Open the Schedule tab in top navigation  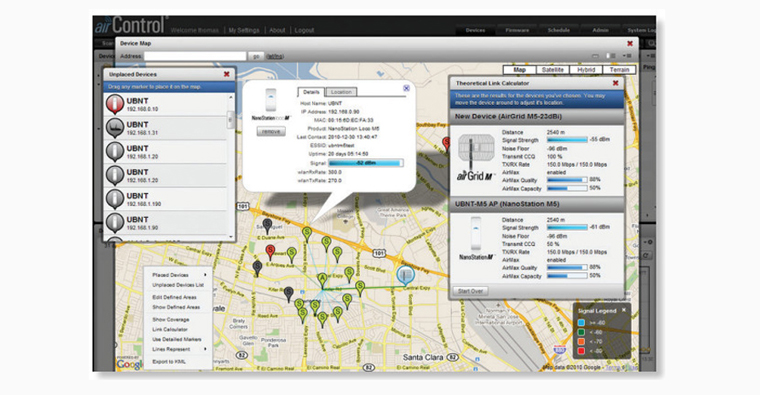coord(559,30)
